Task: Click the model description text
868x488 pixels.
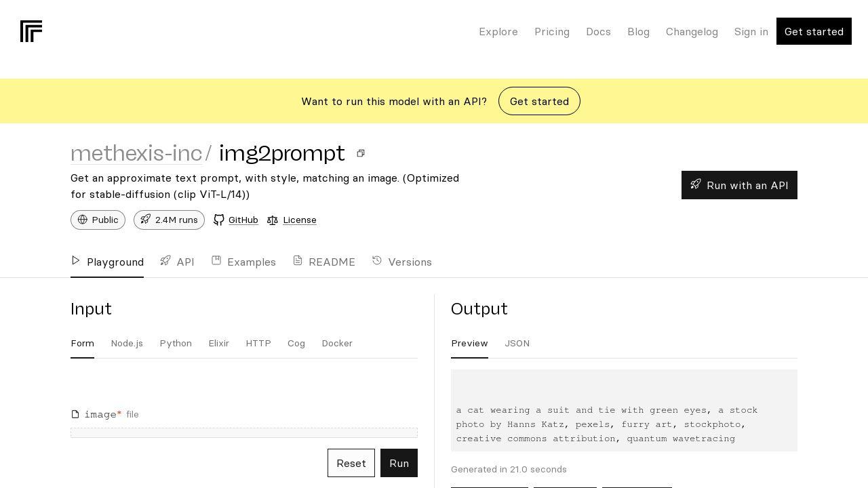Action: pyautogui.click(x=265, y=186)
